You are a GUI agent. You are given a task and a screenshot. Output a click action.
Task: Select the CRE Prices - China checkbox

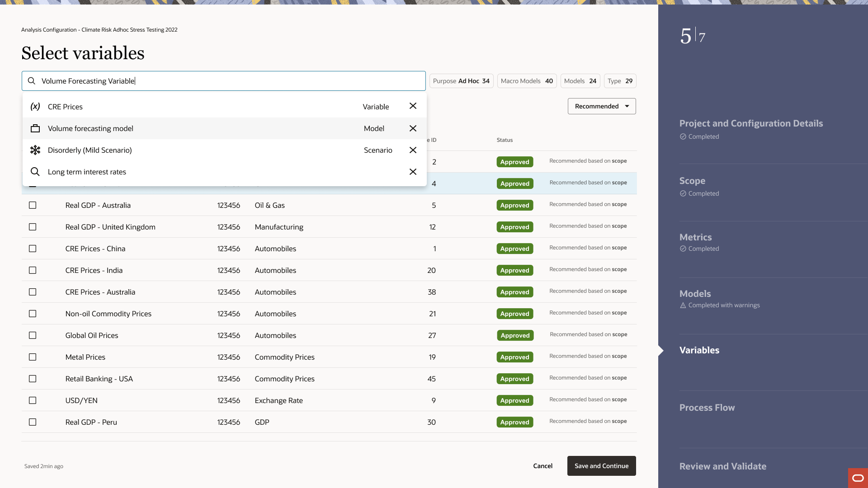point(33,249)
